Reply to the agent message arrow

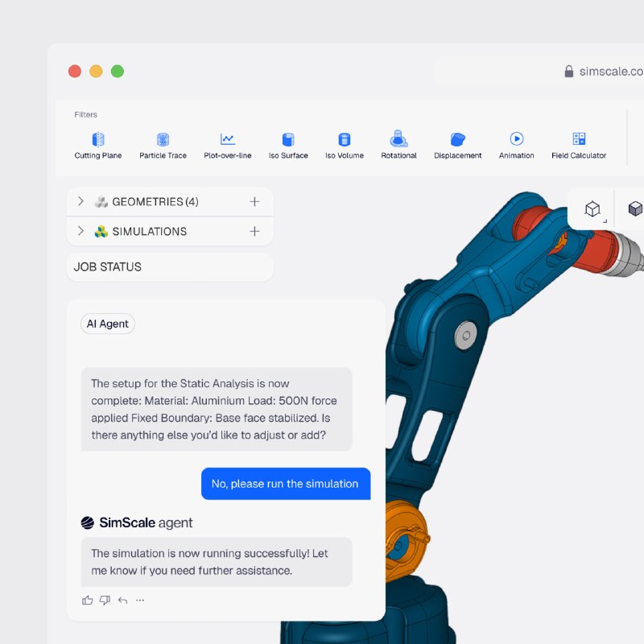(123, 600)
